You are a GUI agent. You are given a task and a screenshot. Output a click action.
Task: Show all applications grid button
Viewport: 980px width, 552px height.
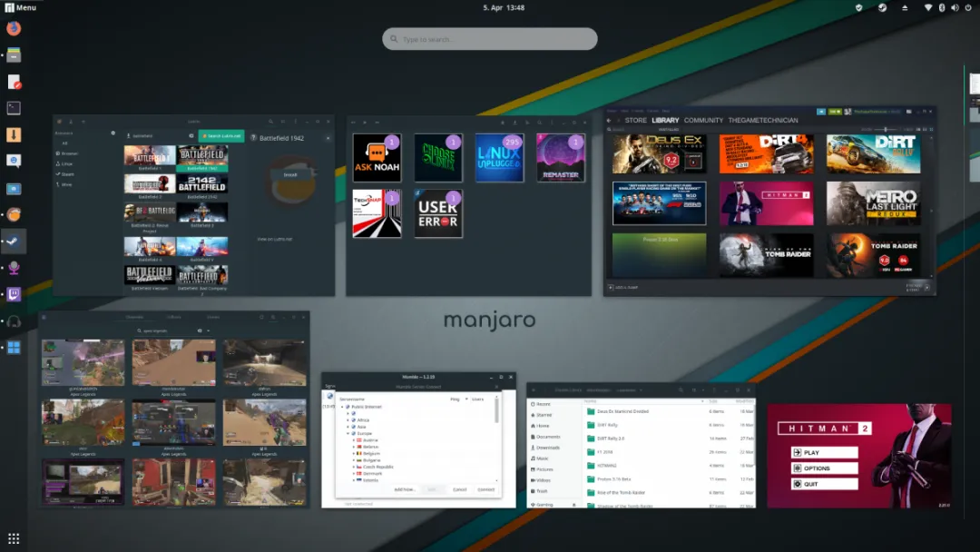pos(14,538)
